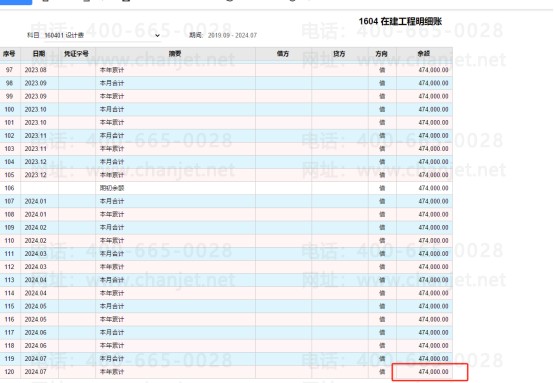This screenshot has width=554, height=383.
Task: Click 本年累计 summary in row 105
Action: click(x=112, y=175)
